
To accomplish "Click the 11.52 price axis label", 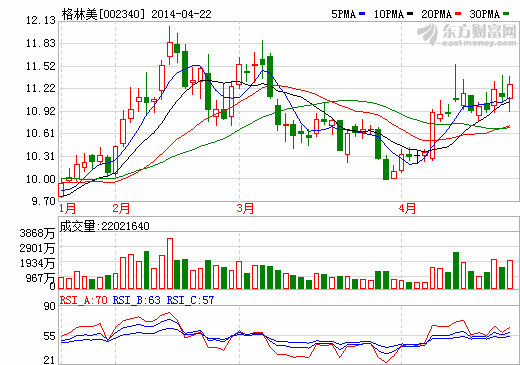I will point(41,66).
